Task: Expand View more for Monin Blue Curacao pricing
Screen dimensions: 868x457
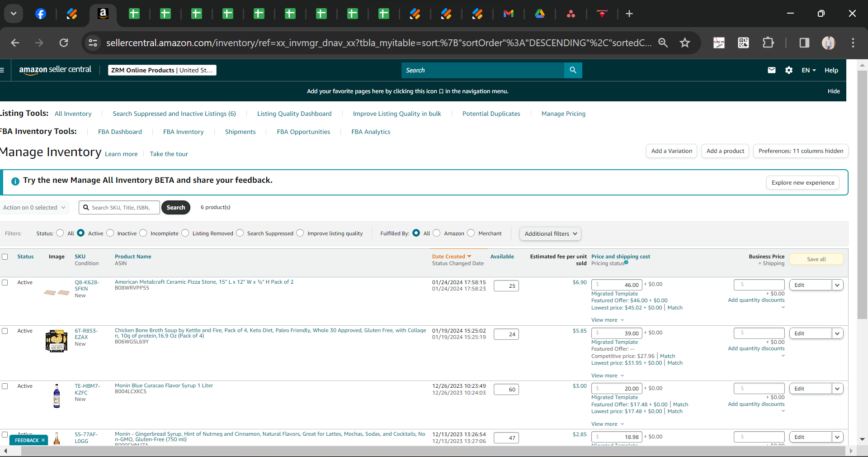Action: click(x=608, y=424)
